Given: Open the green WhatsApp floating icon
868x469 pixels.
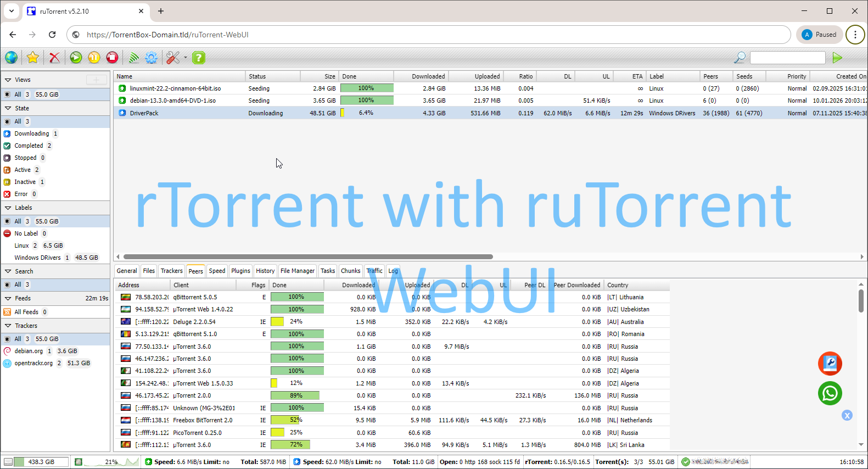Looking at the screenshot, I should coord(830,393).
